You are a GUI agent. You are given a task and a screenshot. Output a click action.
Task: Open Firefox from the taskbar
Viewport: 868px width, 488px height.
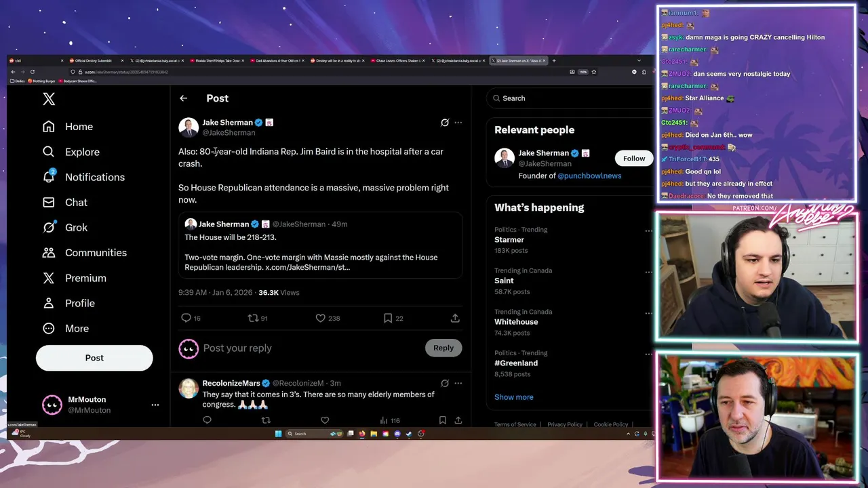[x=362, y=434]
